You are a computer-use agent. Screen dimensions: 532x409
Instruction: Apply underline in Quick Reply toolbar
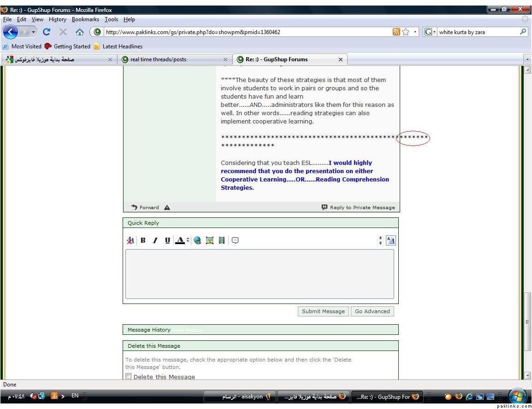(x=167, y=240)
